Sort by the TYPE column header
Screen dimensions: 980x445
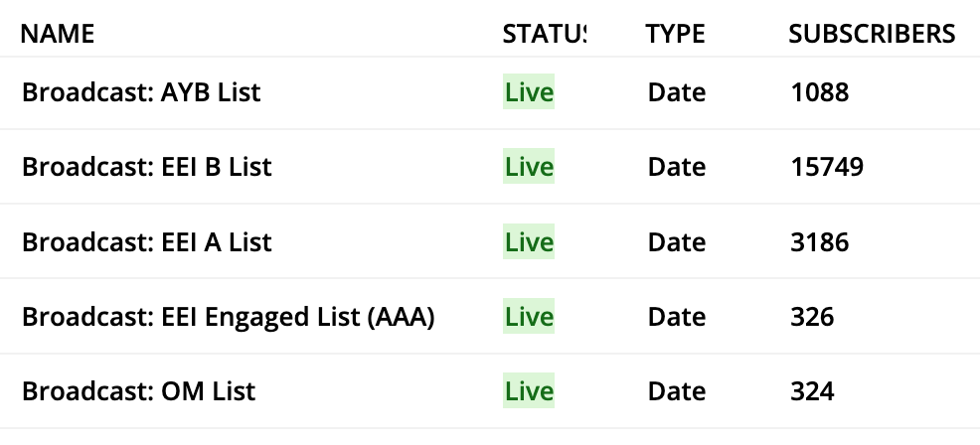pos(675,34)
